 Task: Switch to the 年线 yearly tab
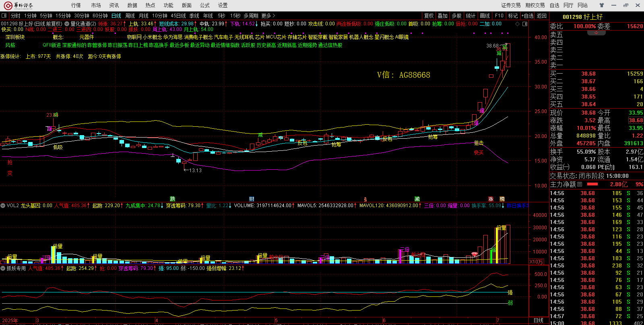click(208, 16)
